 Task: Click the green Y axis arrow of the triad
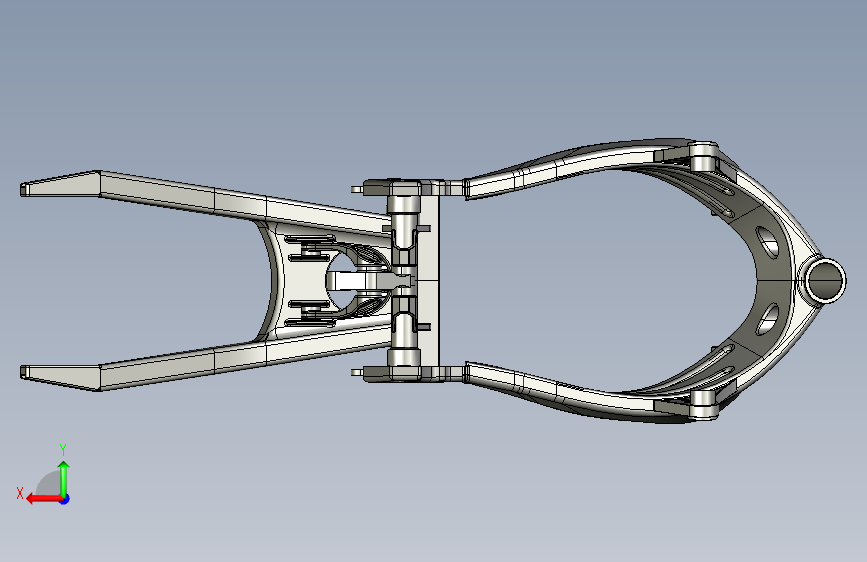click(64, 479)
